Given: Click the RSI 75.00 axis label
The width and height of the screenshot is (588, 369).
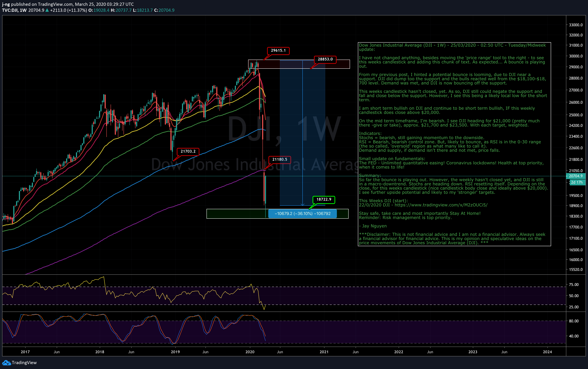Looking at the screenshot, I should [574, 285].
